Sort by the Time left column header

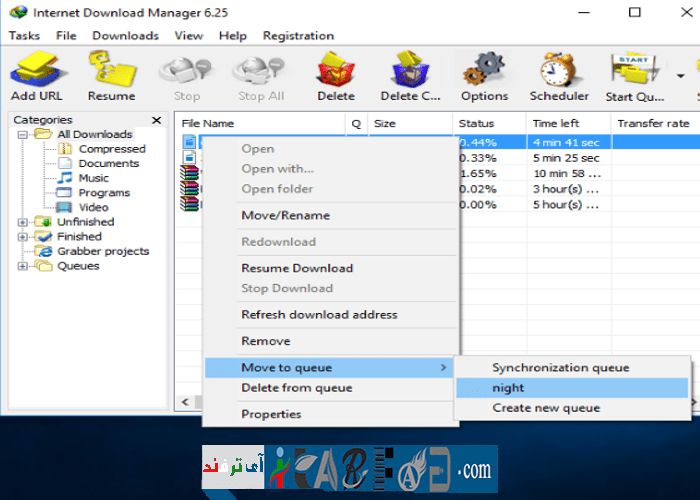tap(558, 124)
